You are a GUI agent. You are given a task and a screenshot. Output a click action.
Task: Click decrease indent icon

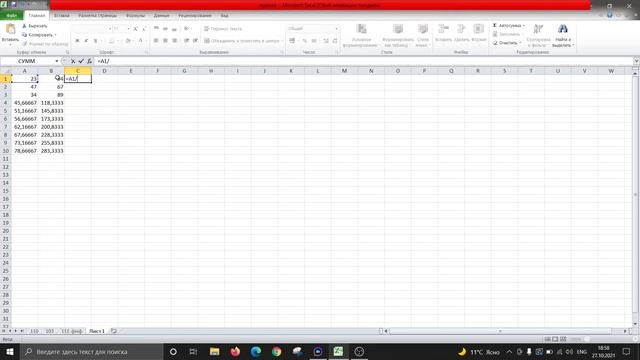(x=187, y=41)
